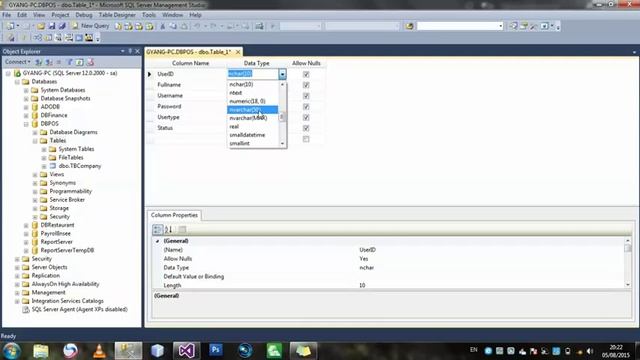Viewport: 640px width, 360px height.
Task: Click the filter icon in Object Explorer toolbar
Action: pyautogui.click(x=70, y=62)
